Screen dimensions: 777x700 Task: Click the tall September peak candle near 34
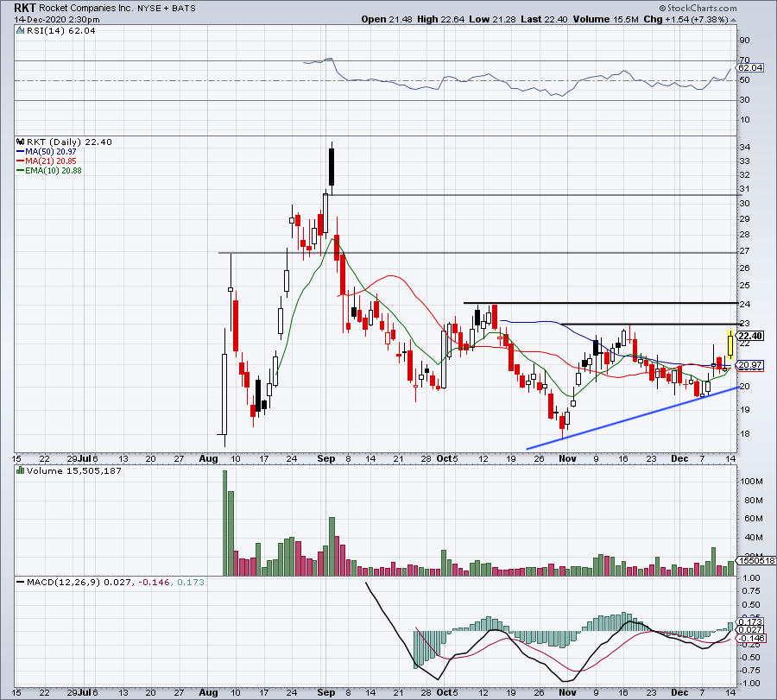coord(332,168)
